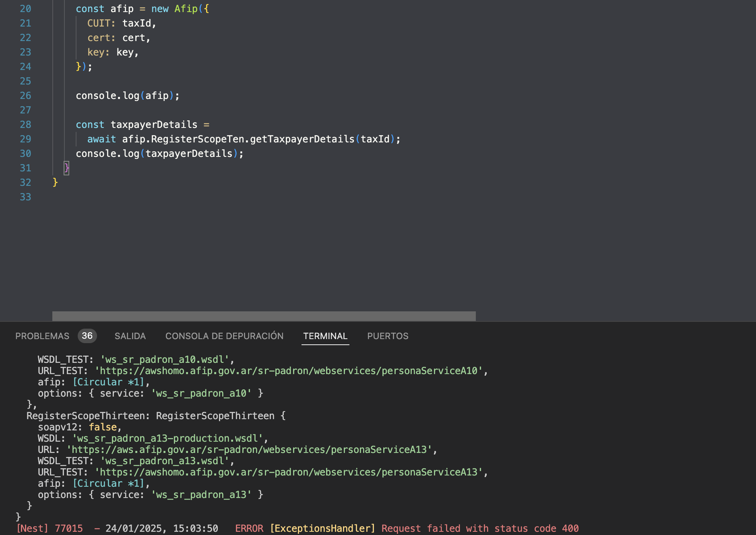Screen dimensions: 756x535
Task: Click the editor horizontal scrollbar
Action: pos(264,316)
